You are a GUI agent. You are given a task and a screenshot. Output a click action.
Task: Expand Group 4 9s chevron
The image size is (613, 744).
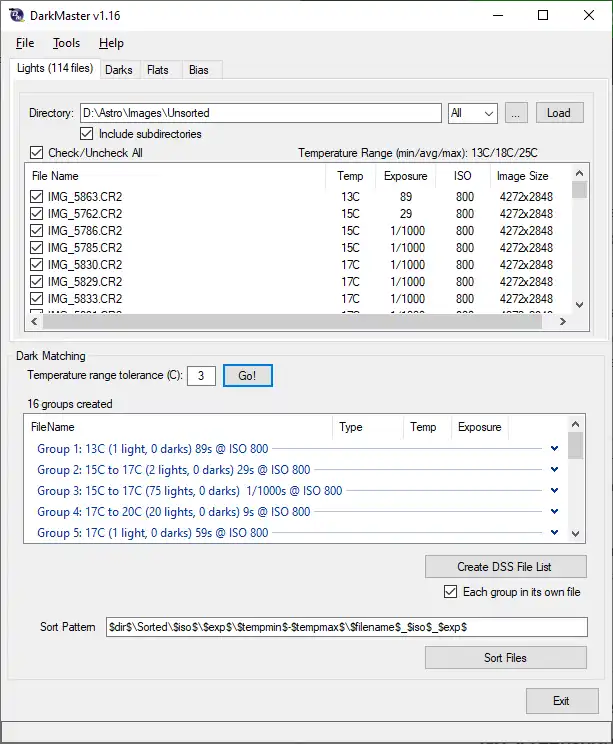pos(554,512)
